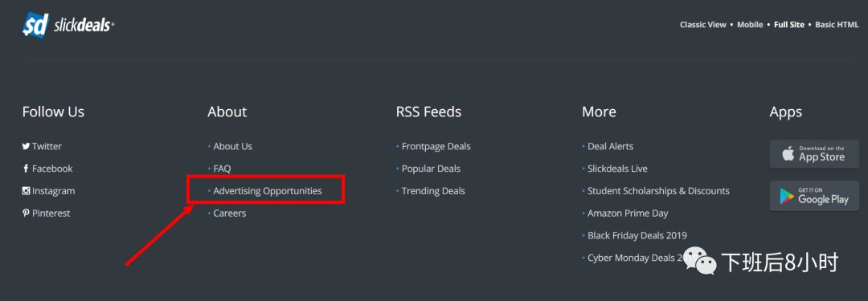
Task: Get it on Google Play badge
Action: point(814,196)
